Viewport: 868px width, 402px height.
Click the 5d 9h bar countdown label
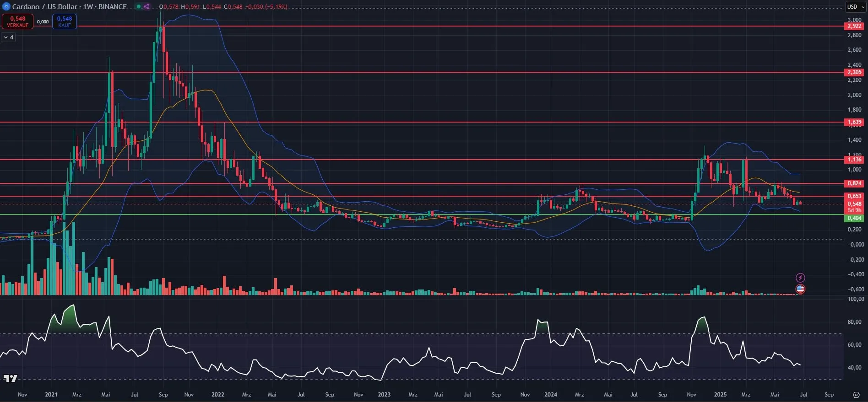click(x=854, y=210)
